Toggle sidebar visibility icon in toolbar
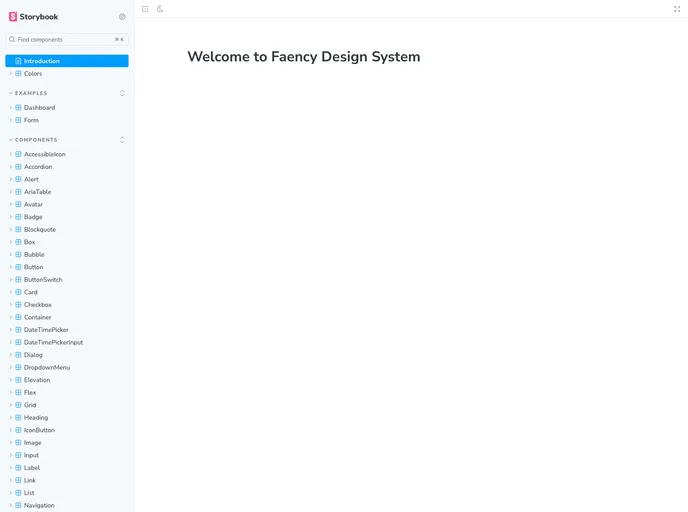Viewport: 688px width, 512px height. coord(145,9)
